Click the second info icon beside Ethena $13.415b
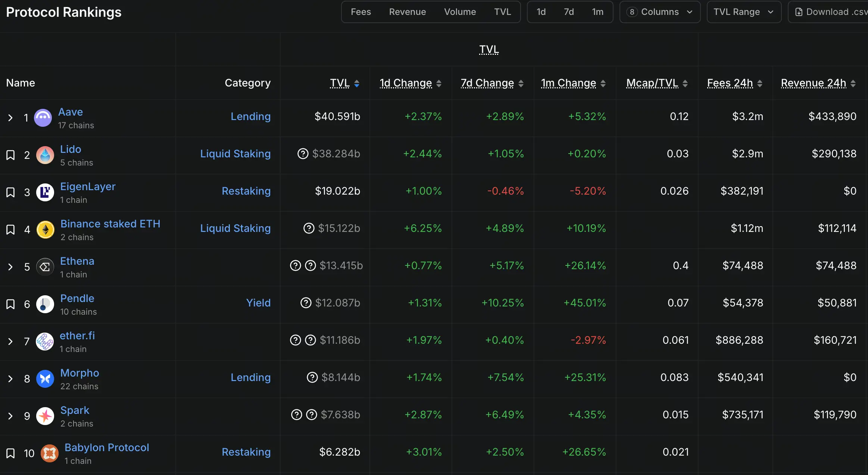 click(310, 265)
